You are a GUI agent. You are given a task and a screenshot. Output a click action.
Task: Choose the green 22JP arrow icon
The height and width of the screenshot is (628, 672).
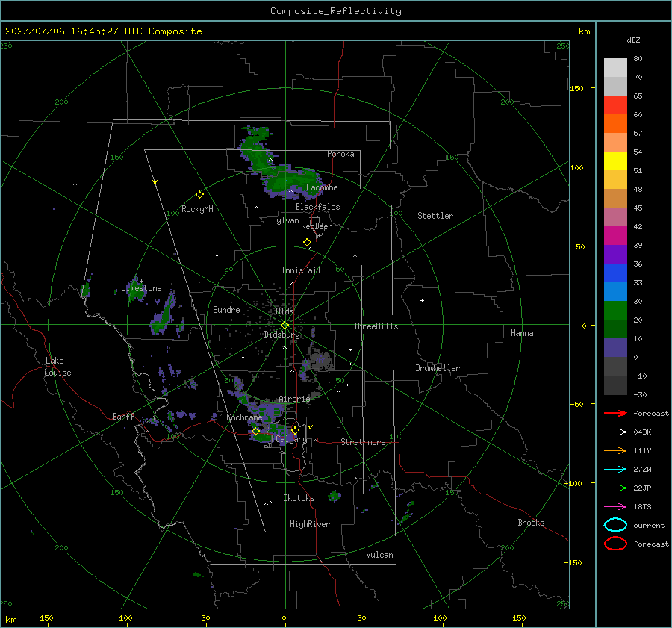click(x=615, y=488)
